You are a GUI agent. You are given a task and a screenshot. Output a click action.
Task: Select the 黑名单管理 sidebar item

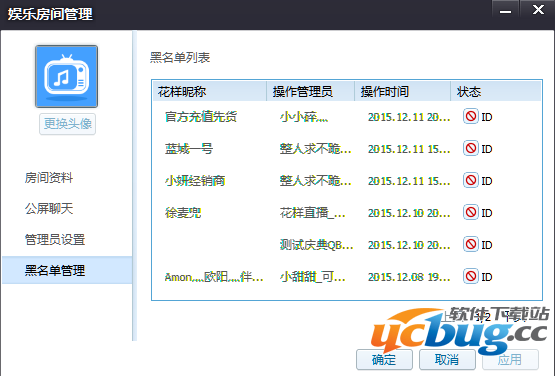(67, 270)
